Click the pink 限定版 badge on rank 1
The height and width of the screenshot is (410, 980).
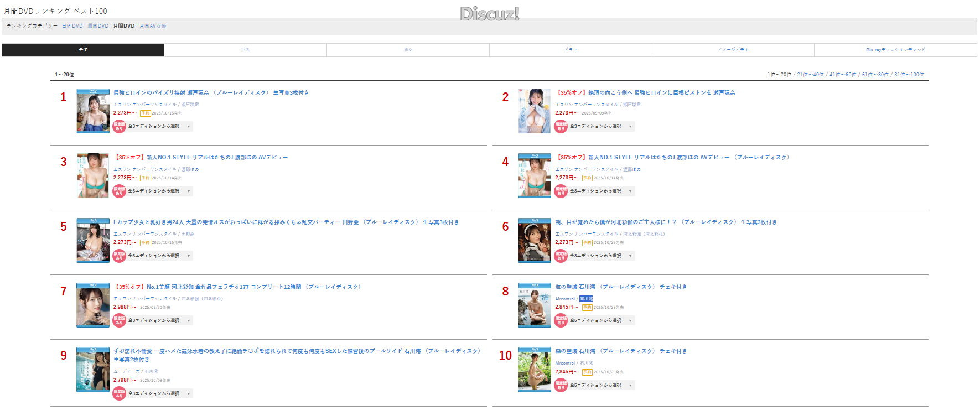point(120,126)
